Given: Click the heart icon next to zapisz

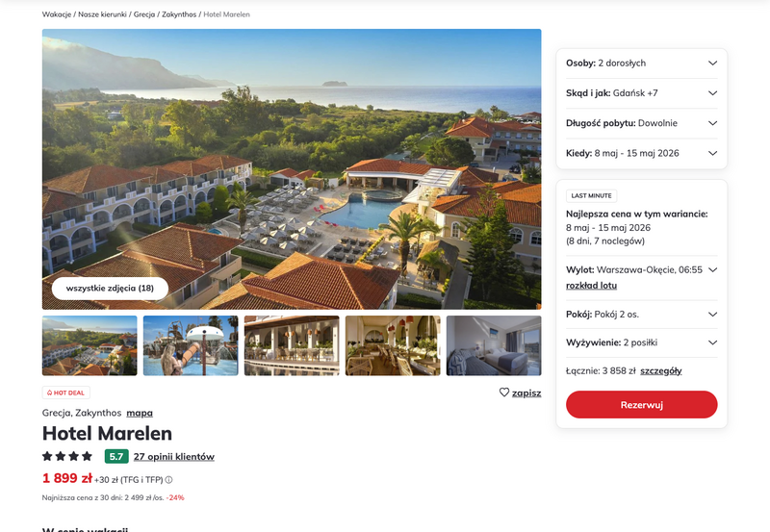Looking at the screenshot, I should pyautogui.click(x=503, y=393).
